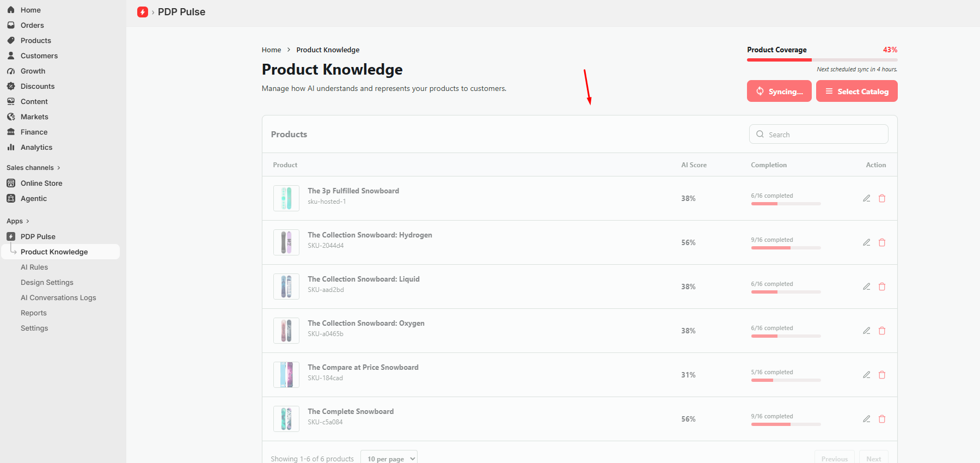Click The 3p Fulfilled Snowboard thumbnail
Image resolution: width=980 pixels, height=463 pixels.
[286, 198]
